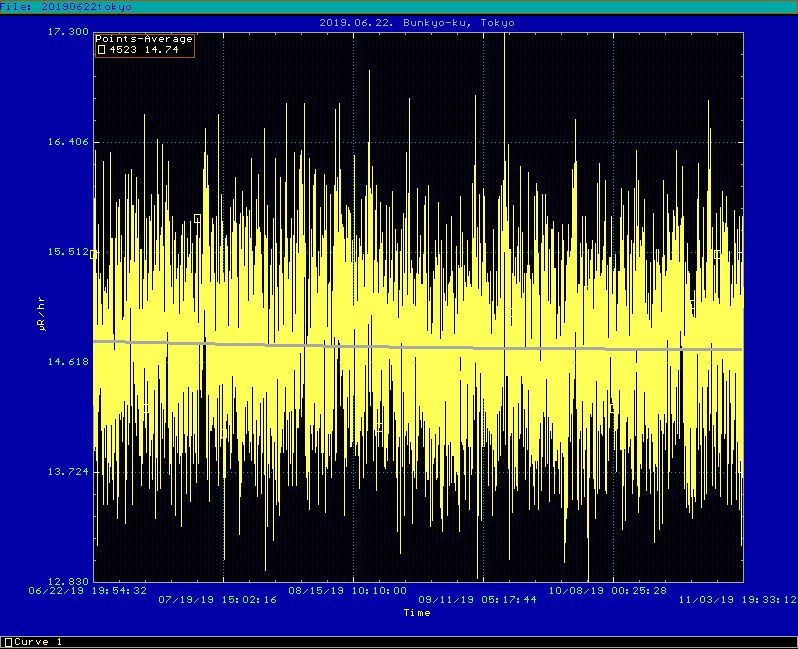Click the square data marker above 16.406 gridline region
The width and height of the screenshot is (798, 649).
pyautogui.click(x=197, y=218)
